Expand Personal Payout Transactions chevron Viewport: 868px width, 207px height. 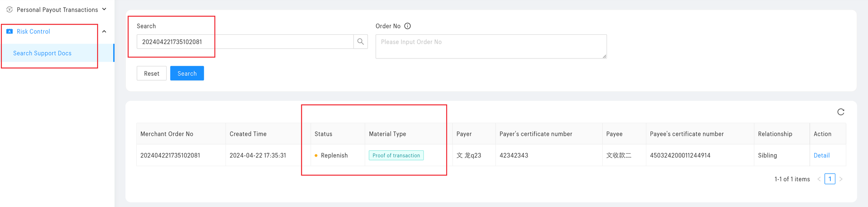pos(104,9)
